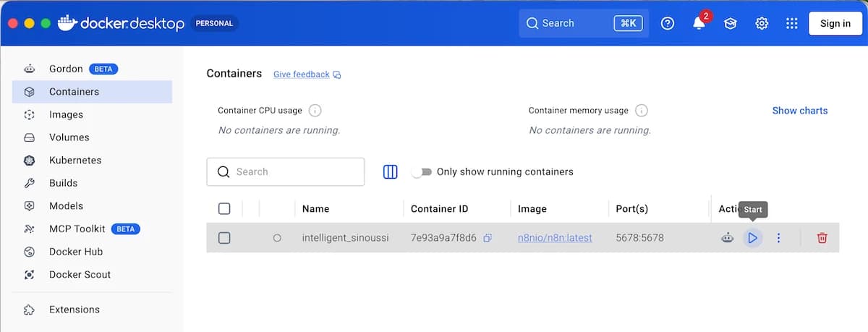This screenshot has height=332, width=868.
Task: Open the Volumes section
Action: tap(92, 137)
